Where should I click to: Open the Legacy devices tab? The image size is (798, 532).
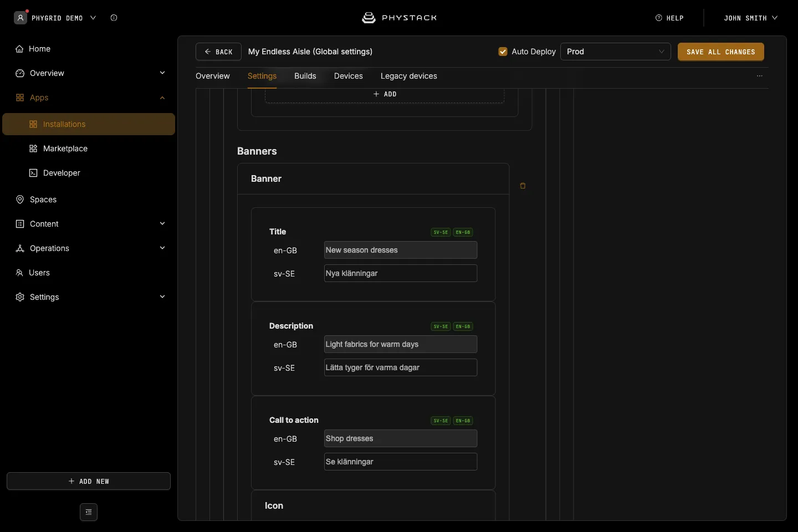click(409, 76)
